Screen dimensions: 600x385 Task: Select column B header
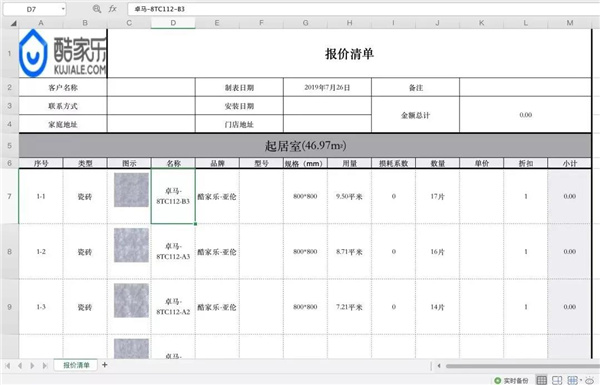click(x=85, y=23)
